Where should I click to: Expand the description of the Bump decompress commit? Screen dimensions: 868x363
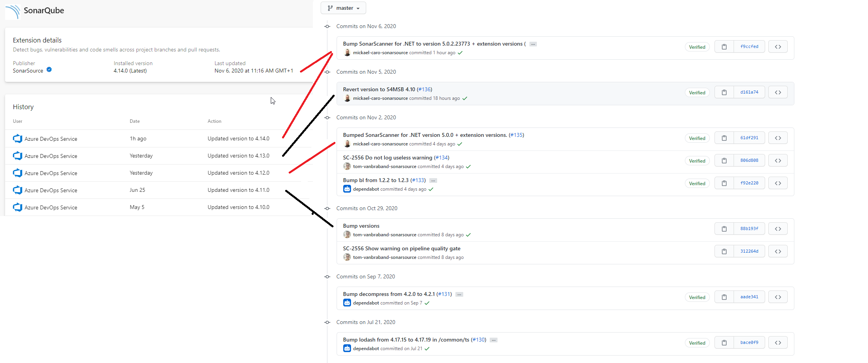pyautogui.click(x=459, y=294)
